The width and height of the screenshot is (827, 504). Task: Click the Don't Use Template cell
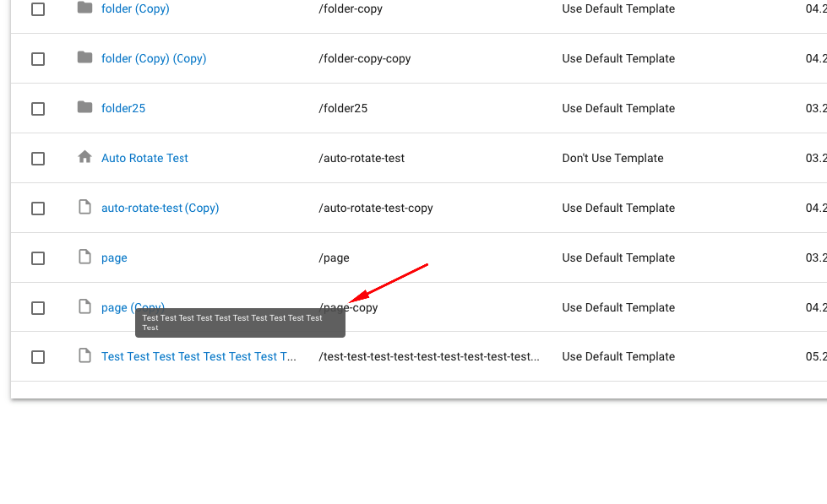pyautogui.click(x=613, y=158)
